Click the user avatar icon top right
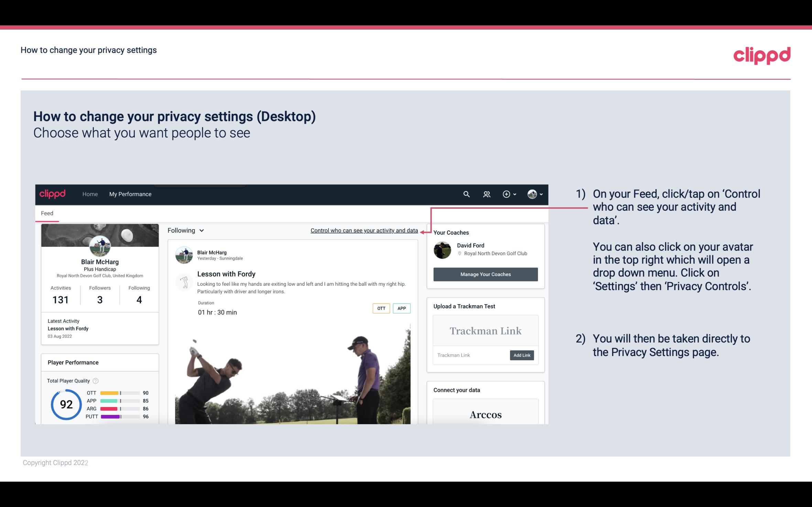 click(x=532, y=194)
